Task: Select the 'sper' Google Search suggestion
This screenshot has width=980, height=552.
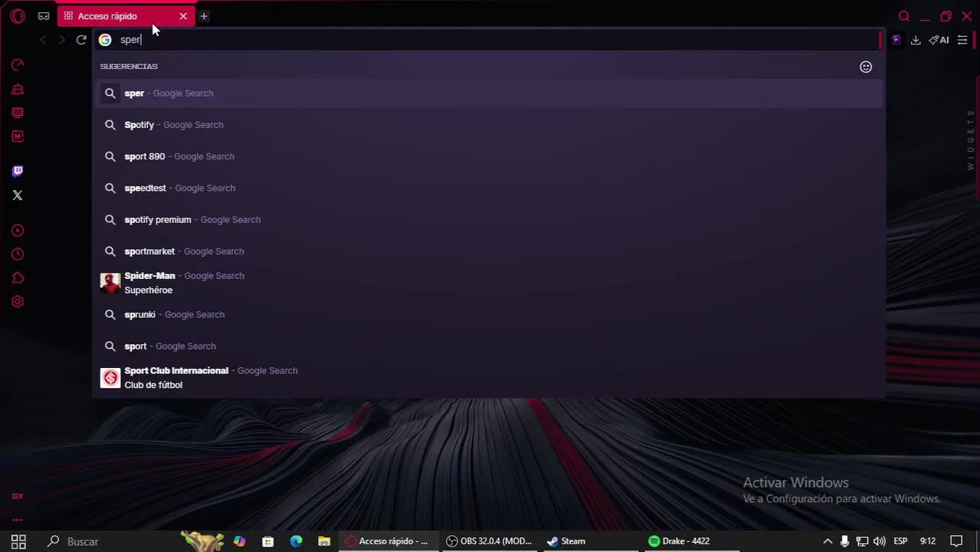Action: 489,93
